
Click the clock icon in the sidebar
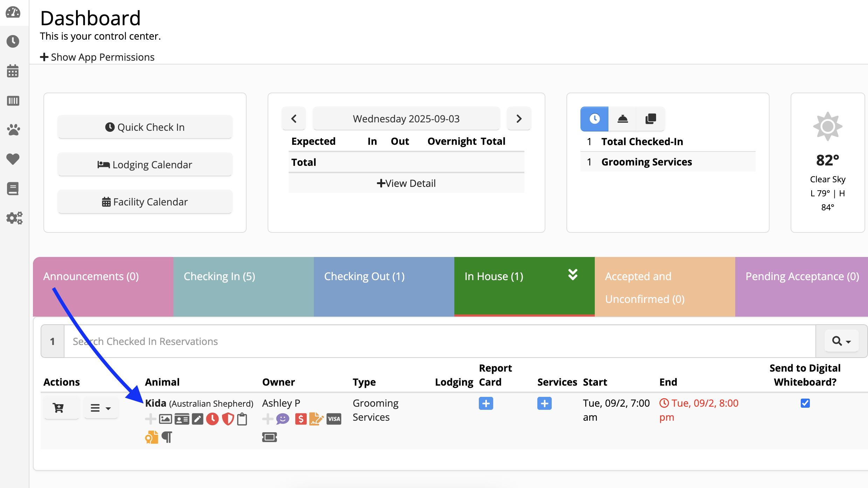[13, 41]
